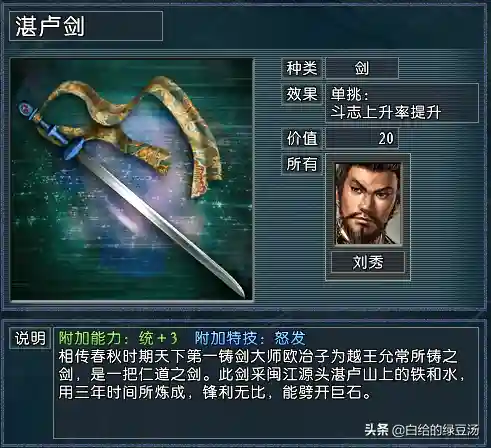The image size is (491, 448).
Task: Click the 所有 owner label
Action: click(x=302, y=164)
